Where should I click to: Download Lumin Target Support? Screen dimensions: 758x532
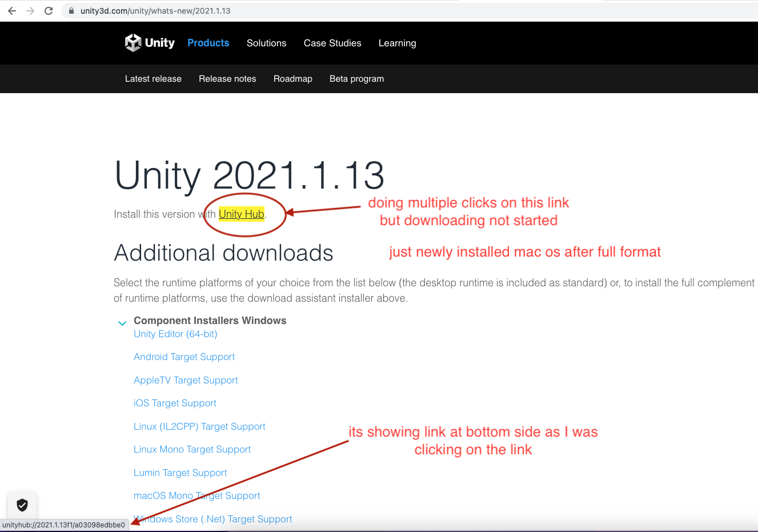[x=180, y=473]
